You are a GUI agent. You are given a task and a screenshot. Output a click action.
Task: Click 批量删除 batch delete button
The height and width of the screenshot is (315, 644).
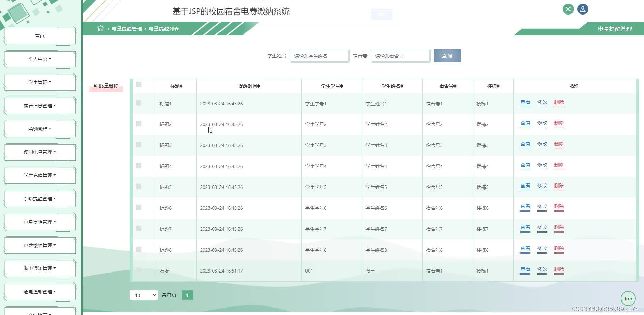pyautogui.click(x=106, y=86)
